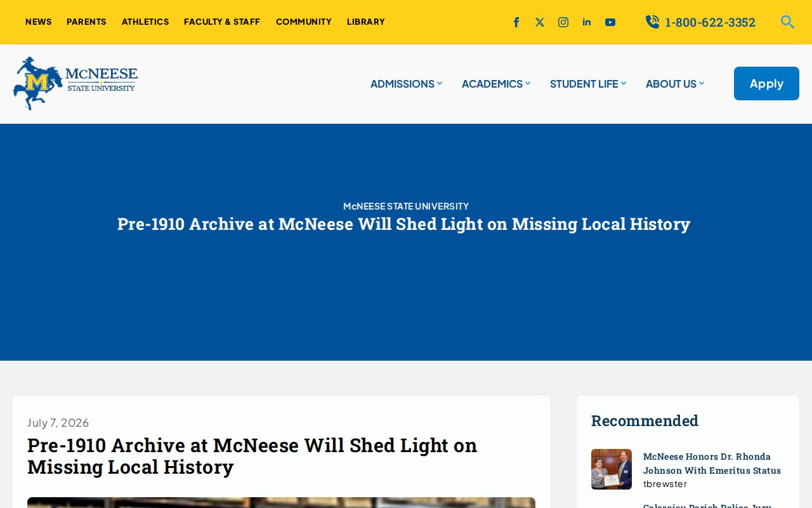The height and width of the screenshot is (508, 812).
Task: Go to the News menu item
Action: (x=39, y=22)
